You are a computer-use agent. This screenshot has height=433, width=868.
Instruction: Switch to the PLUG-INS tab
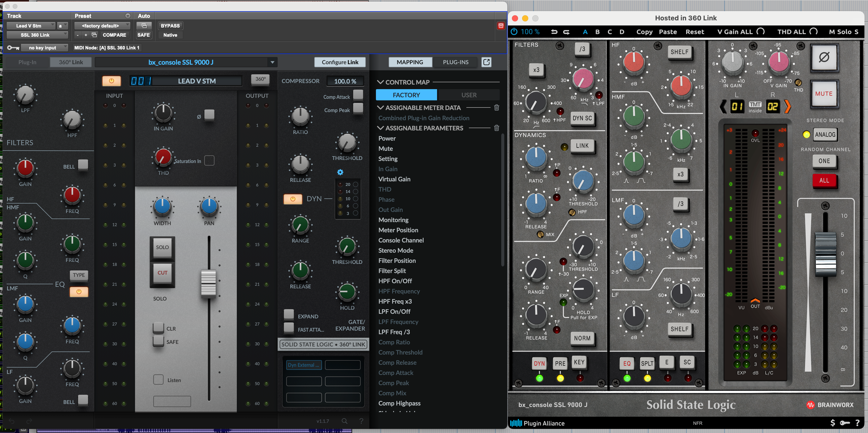(456, 62)
